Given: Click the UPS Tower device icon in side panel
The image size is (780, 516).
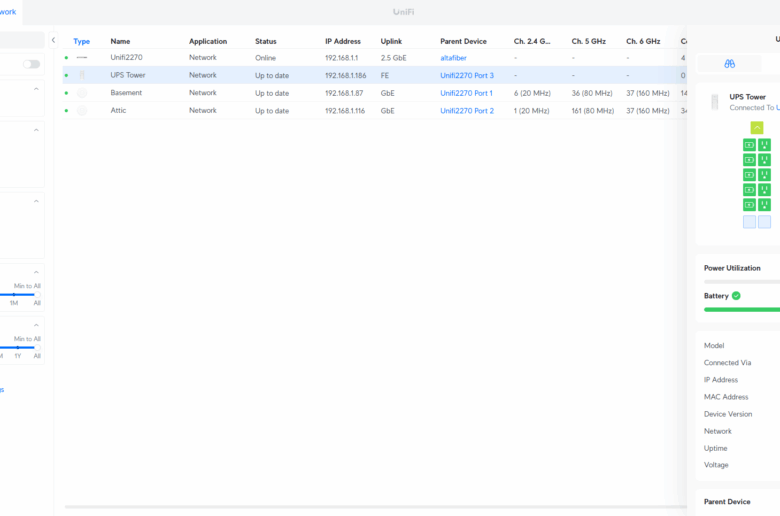Looking at the screenshot, I should (x=715, y=102).
